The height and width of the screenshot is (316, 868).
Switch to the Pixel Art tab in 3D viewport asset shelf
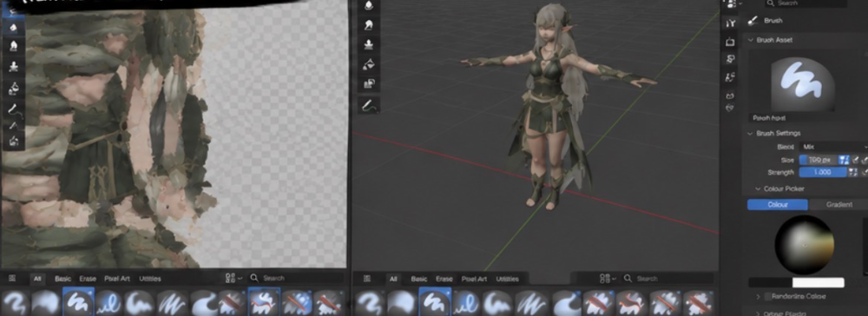(474, 279)
